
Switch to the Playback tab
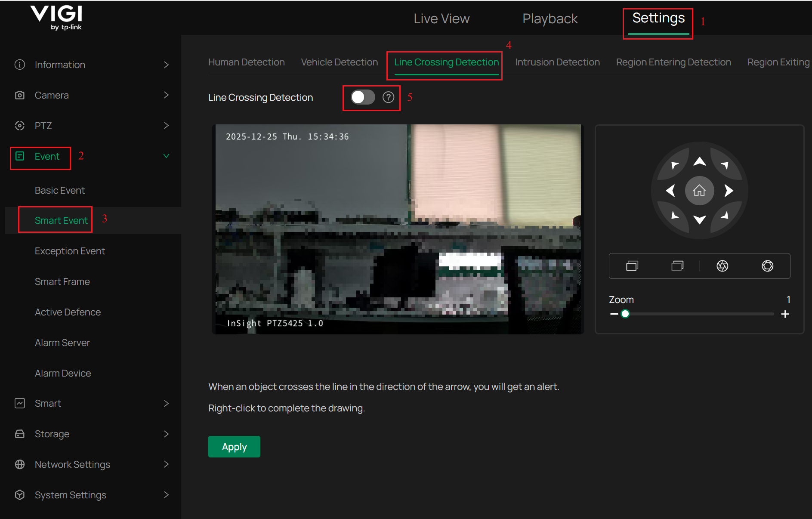point(550,19)
